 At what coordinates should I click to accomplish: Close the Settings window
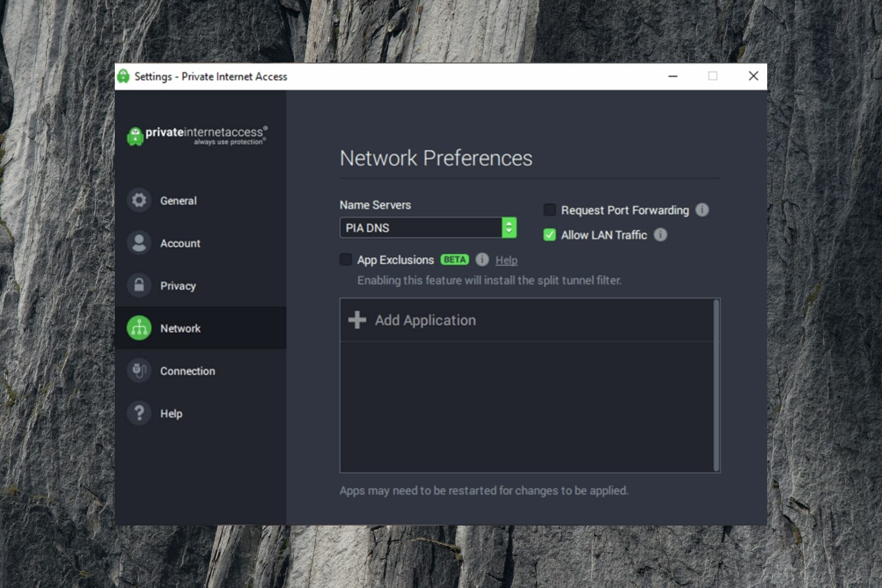(753, 76)
